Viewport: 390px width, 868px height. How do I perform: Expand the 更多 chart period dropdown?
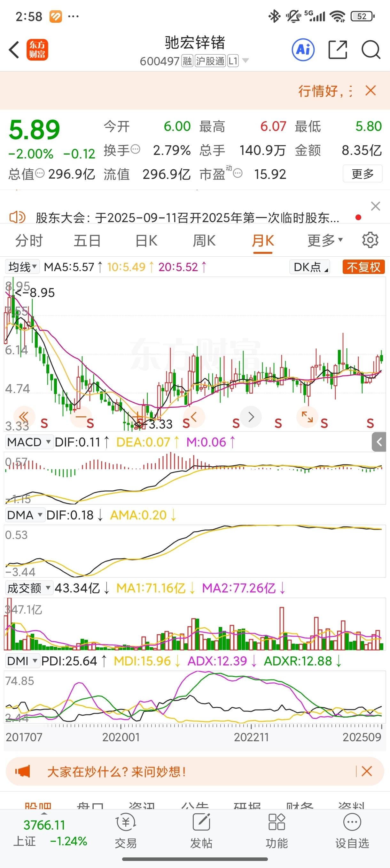(x=325, y=241)
